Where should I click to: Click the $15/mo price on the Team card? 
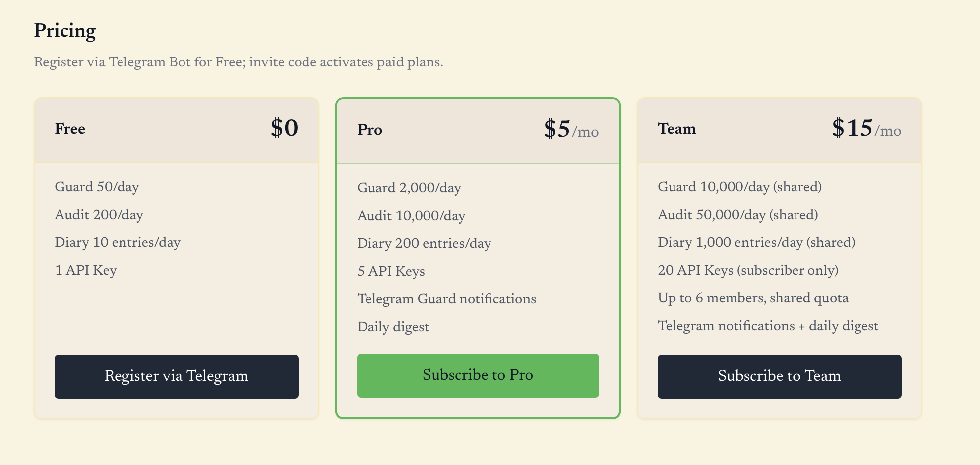click(x=866, y=128)
